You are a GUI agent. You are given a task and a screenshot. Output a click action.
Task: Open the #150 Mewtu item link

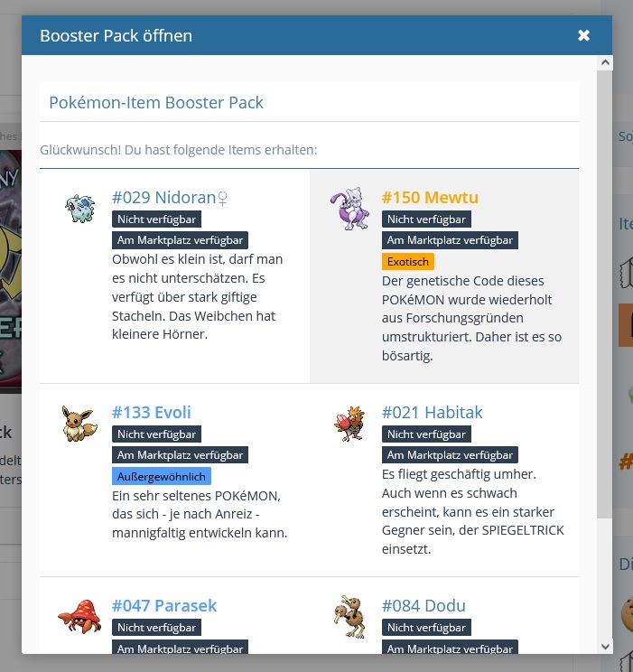430,198
